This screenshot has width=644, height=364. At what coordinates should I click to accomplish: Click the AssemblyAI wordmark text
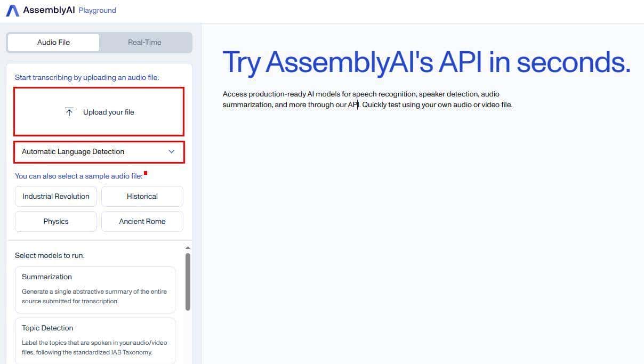(49, 10)
